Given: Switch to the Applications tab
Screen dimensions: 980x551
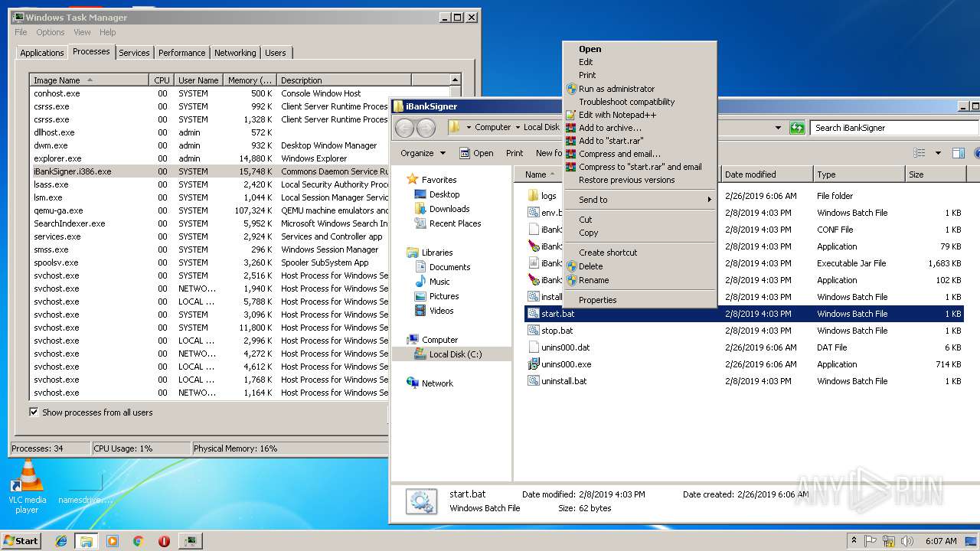Looking at the screenshot, I should (x=41, y=53).
